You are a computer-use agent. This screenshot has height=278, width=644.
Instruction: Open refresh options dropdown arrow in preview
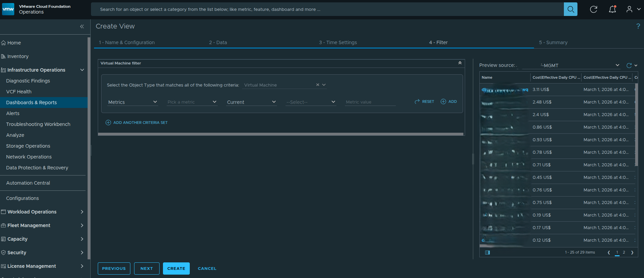(636, 65)
